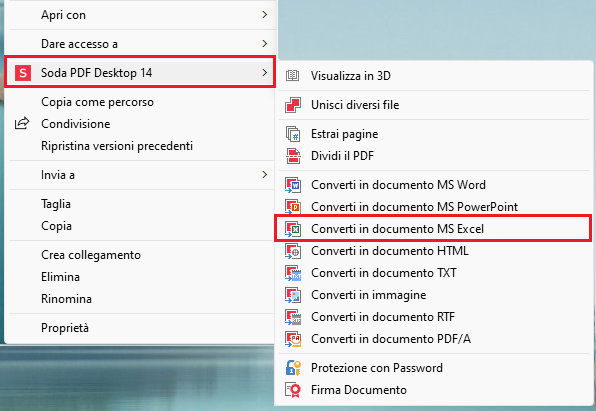Click the Firma Documento ribbon icon
The width and height of the screenshot is (596, 411).
pyautogui.click(x=293, y=390)
